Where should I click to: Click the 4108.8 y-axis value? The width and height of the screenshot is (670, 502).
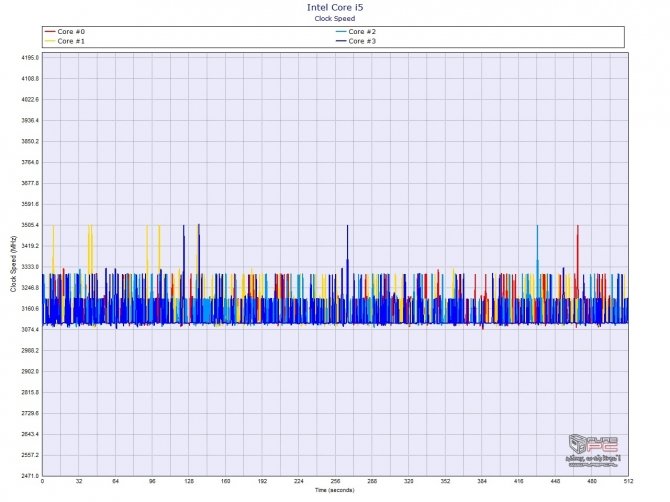(x=30, y=79)
